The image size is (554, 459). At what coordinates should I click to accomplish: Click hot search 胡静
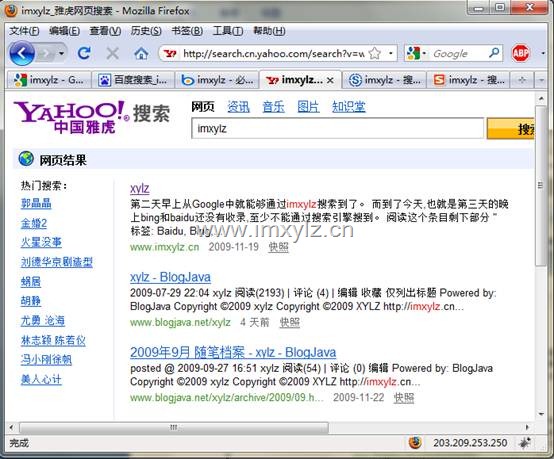[31, 301]
